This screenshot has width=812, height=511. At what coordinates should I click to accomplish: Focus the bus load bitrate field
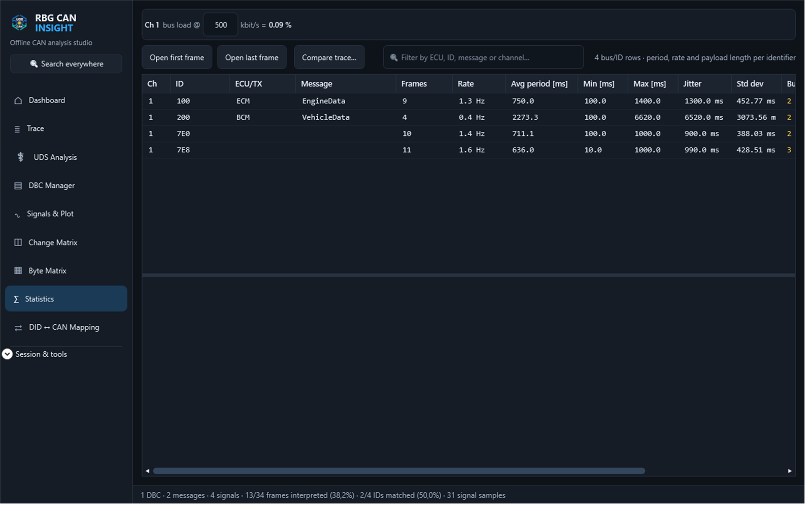point(220,25)
